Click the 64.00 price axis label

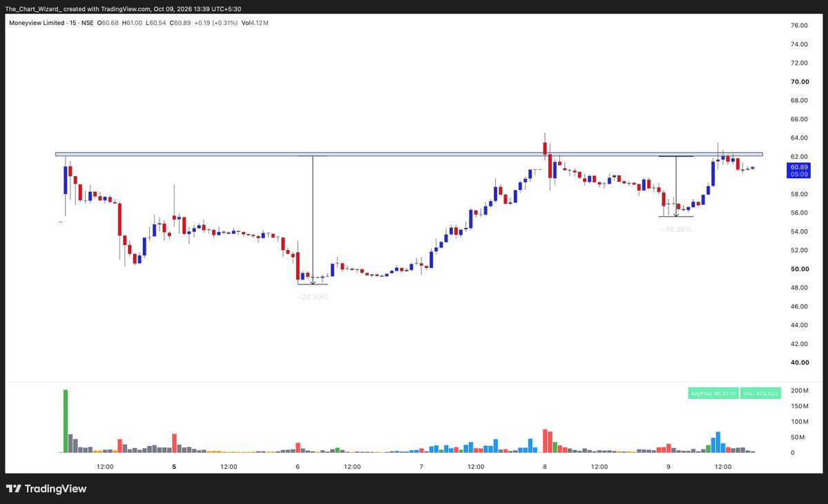(799, 138)
